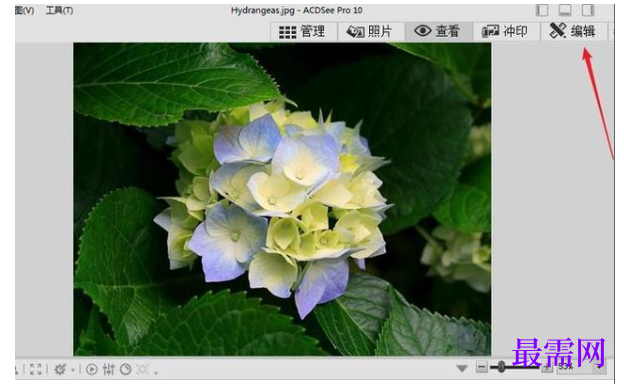Open the 冲印 (Develop) mode tab
This screenshot has height=384, width=624.
click(506, 31)
